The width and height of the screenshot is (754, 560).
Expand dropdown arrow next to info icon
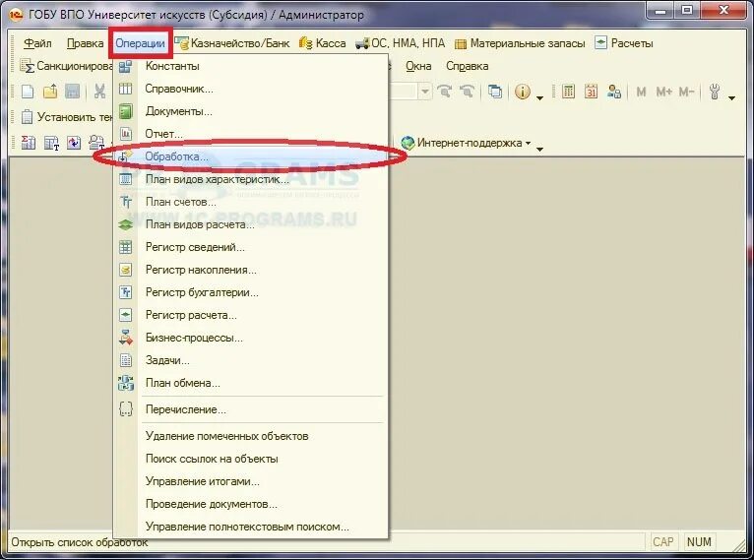pyautogui.click(x=539, y=98)
